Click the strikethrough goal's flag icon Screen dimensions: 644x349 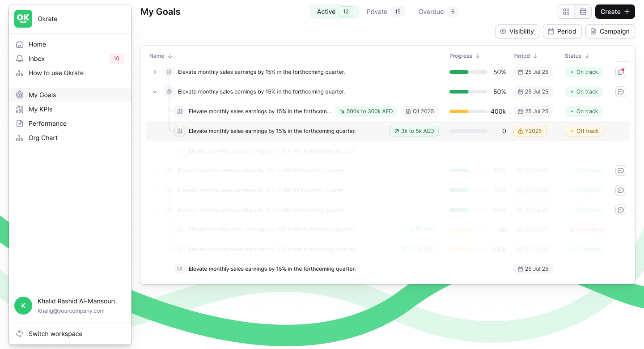pos(180,268)
